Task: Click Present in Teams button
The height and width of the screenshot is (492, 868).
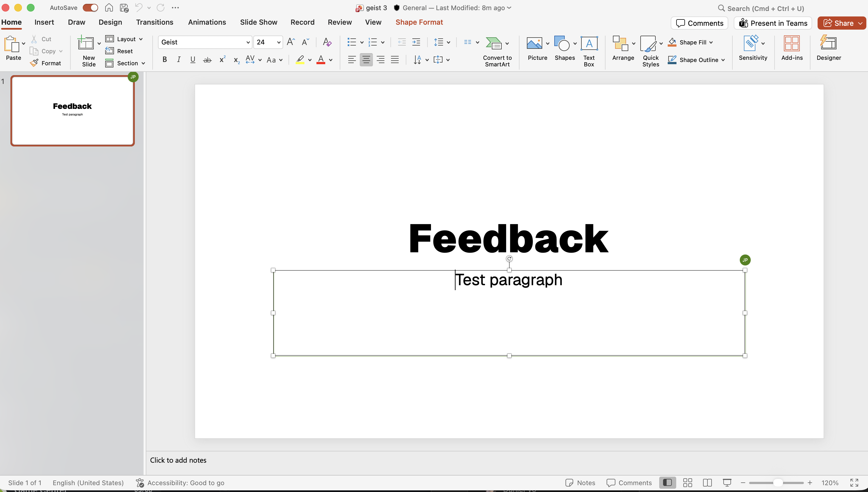Action: tap(773, 23)
